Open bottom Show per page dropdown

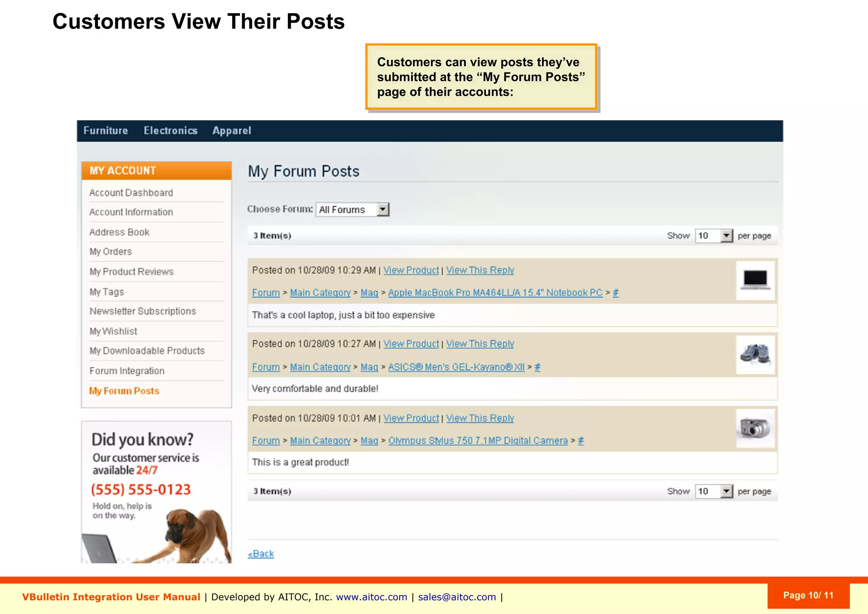(714, 491)
